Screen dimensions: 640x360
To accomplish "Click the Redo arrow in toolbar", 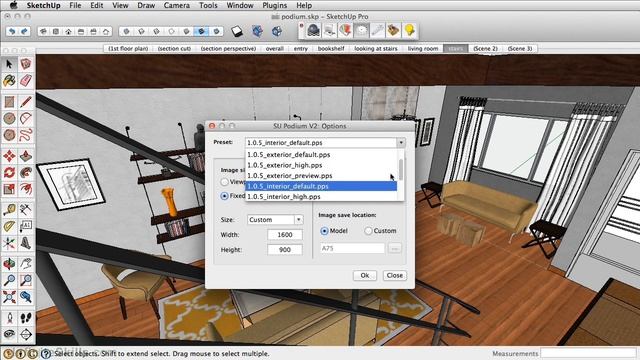I will (24, 31).
